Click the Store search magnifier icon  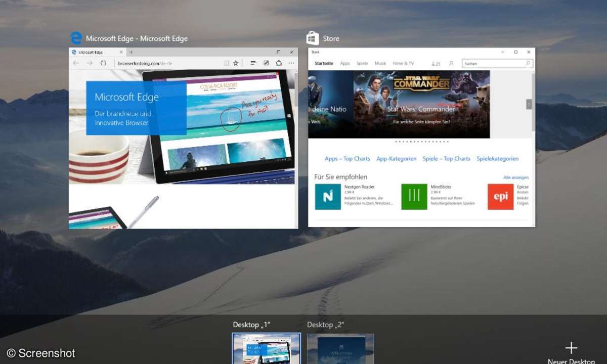tap(528, 64)
